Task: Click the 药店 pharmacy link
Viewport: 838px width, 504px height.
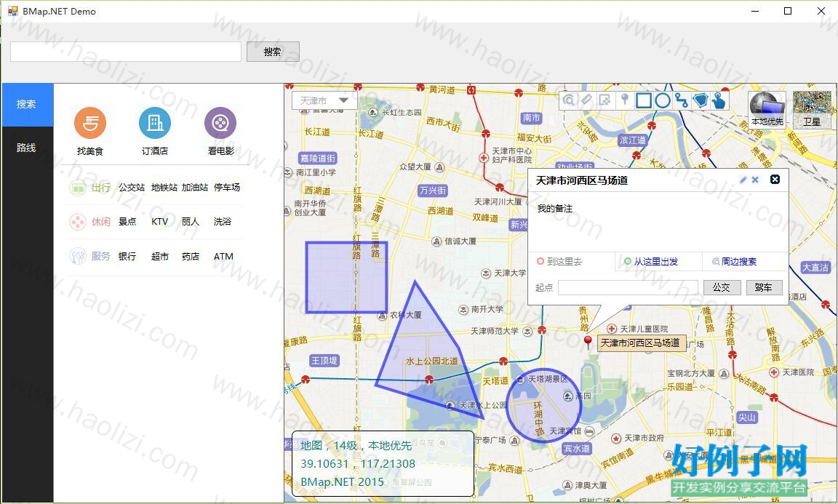Action: 191,257
